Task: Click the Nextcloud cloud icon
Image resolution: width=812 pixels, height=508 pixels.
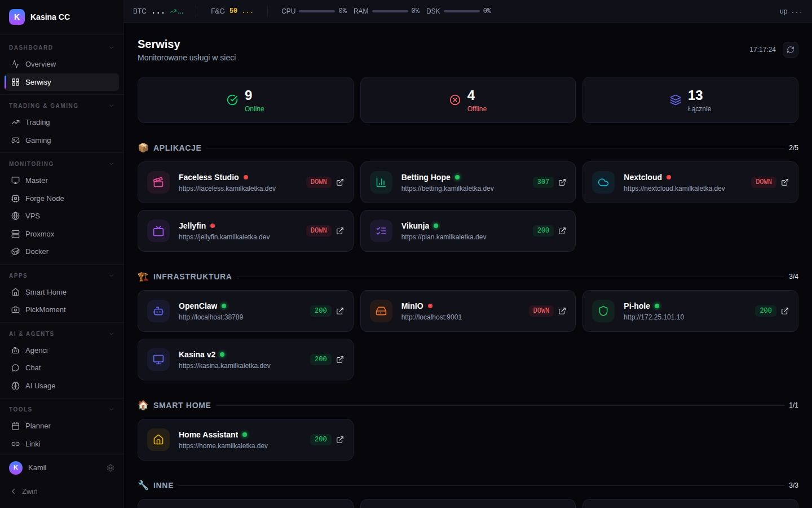Action: point(603,182)
